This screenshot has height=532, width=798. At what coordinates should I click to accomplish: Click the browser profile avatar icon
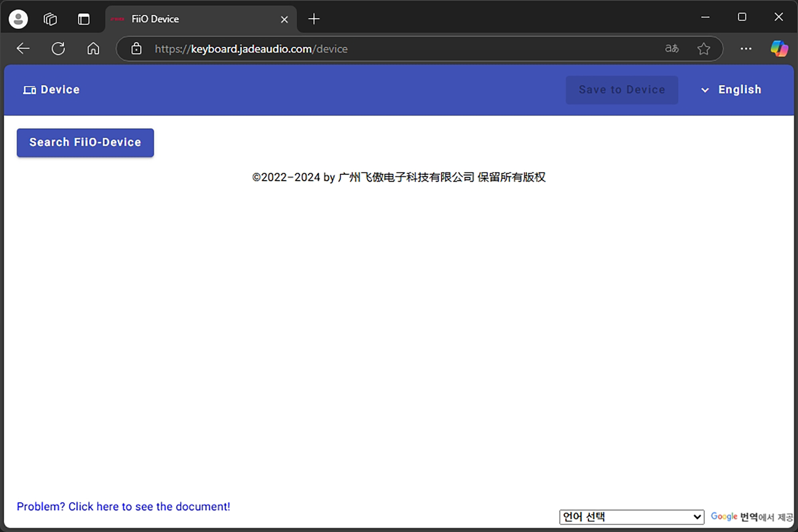(18, 19)
